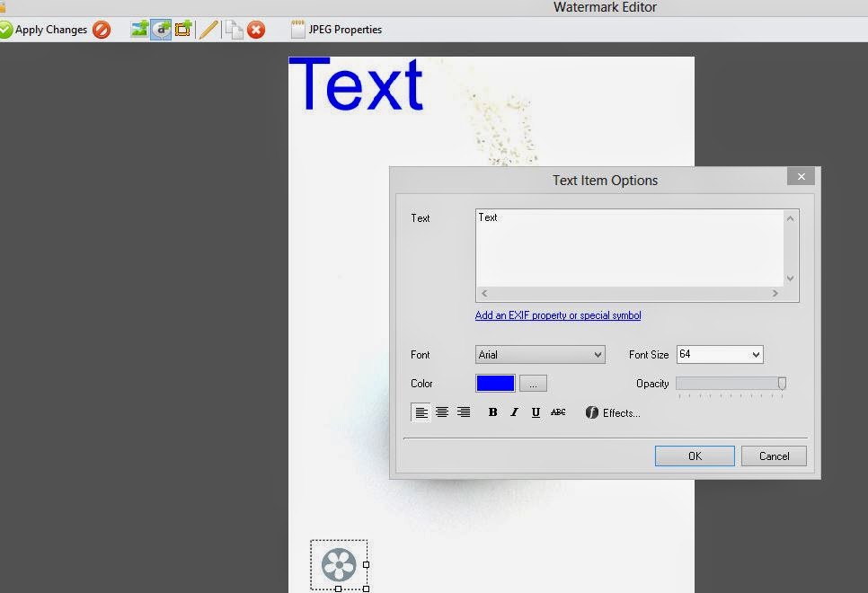
Task: Click the text box scroll right arrow
Action: click(775, 294)
